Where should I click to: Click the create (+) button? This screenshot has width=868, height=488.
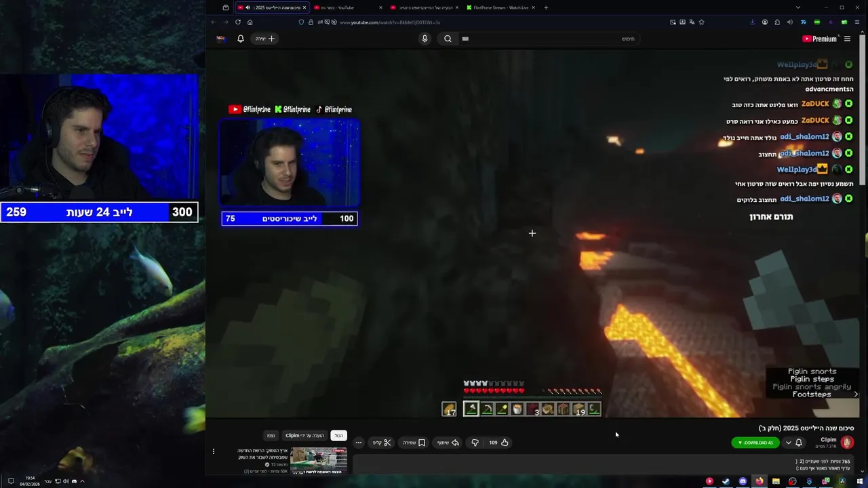click(264, 39)
